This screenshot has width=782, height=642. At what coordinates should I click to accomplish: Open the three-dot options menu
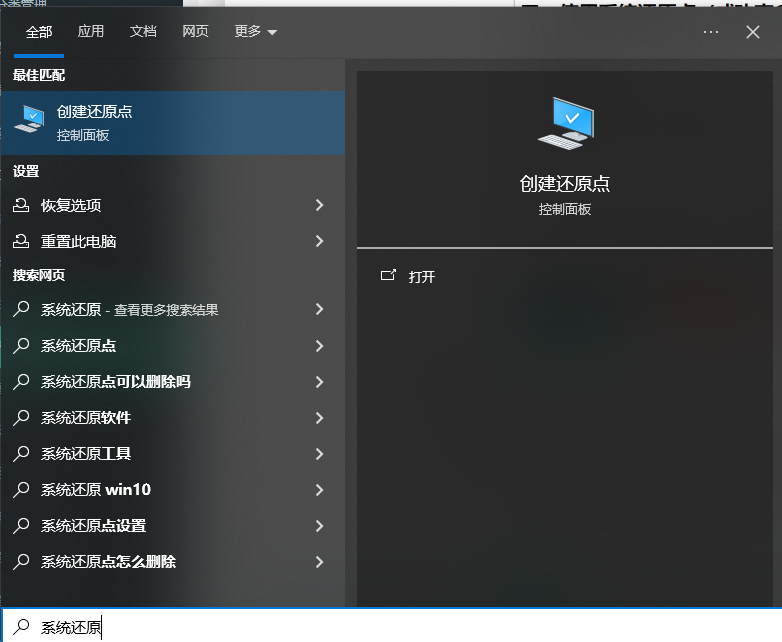(x=711, y=32)
